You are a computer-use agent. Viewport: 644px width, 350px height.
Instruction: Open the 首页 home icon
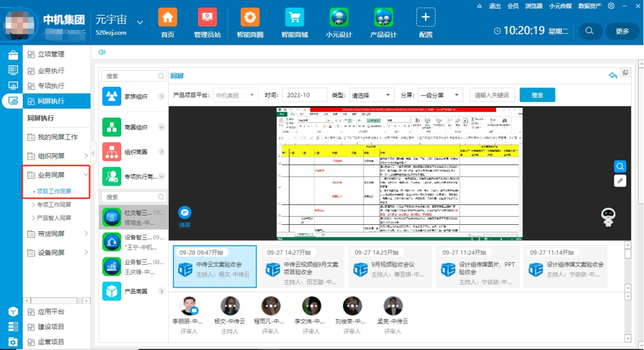(x=168, y=17)
